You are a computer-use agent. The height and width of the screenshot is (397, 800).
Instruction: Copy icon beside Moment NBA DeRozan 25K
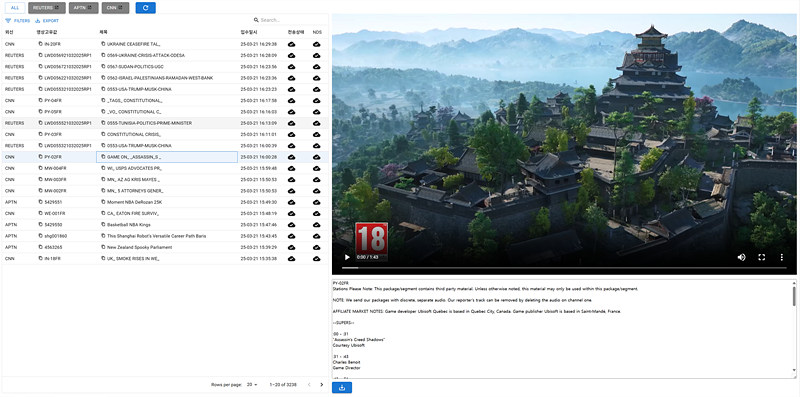(103, 202)
